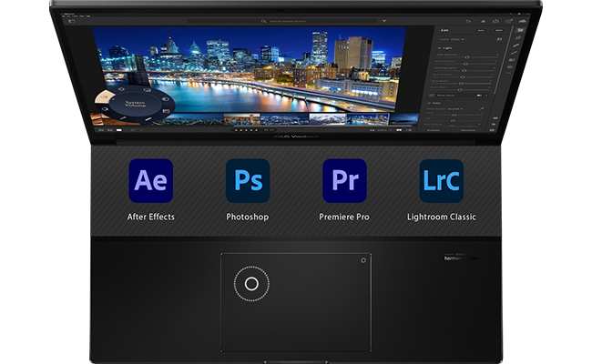592x364 pixels.
Task: Click the Premiere Pro Pr icon
Action: tap(344, 180)
